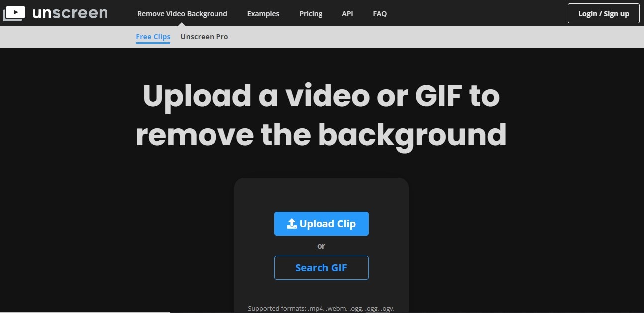Switch to the Unscreen Pro tab
The image size is (644, 313).
[205, 37]
